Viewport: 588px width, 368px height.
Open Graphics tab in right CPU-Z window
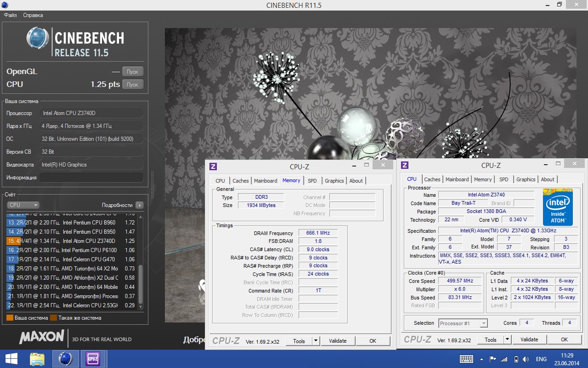coord(526,179)
